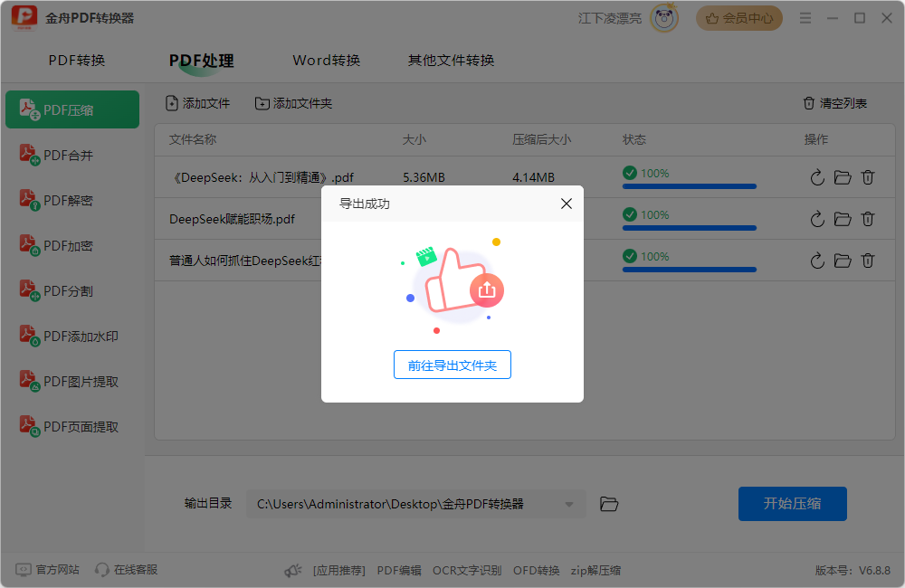905x588 pixels.
Task: Browse output directory folder icon
Action: point(609,504)
